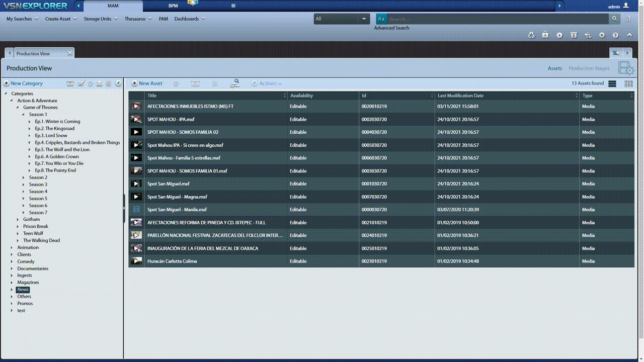
Task: Collapse the Game of Thrones node
Action: pyautogui.click(x=18, y=108)
